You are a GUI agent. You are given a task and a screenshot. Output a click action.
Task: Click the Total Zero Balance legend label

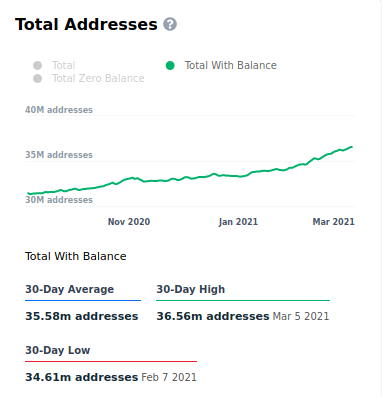click(98, 78)
